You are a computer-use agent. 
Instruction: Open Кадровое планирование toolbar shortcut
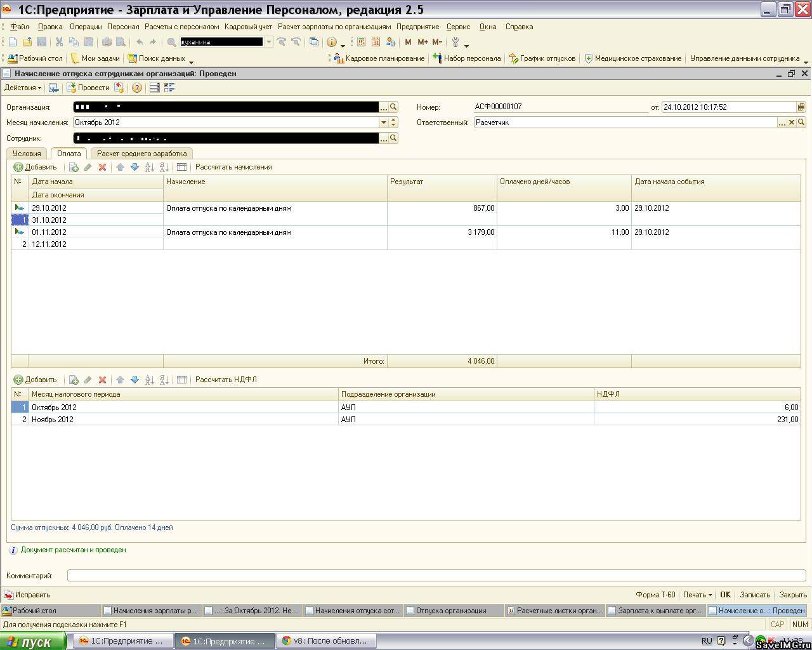tap(379, 58)
